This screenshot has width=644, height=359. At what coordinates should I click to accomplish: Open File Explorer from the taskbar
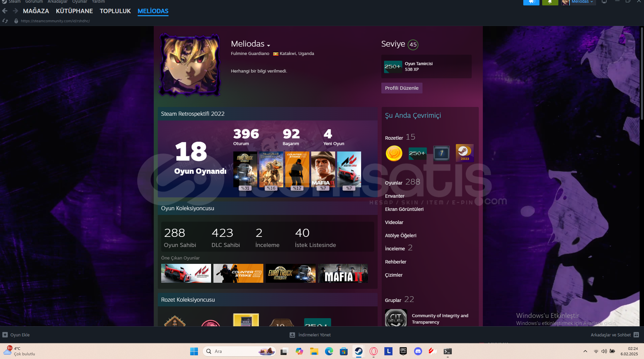(x=314, y=351)
